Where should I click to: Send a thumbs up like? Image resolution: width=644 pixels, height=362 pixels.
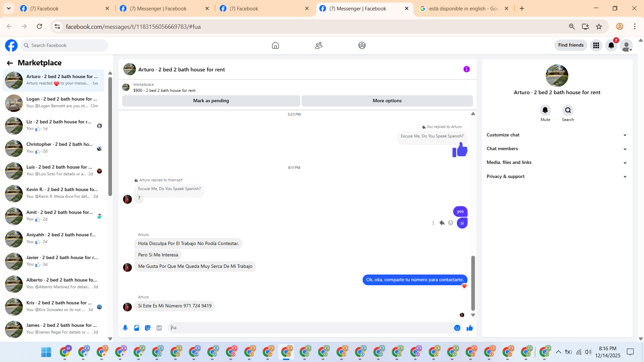point(470,328)
